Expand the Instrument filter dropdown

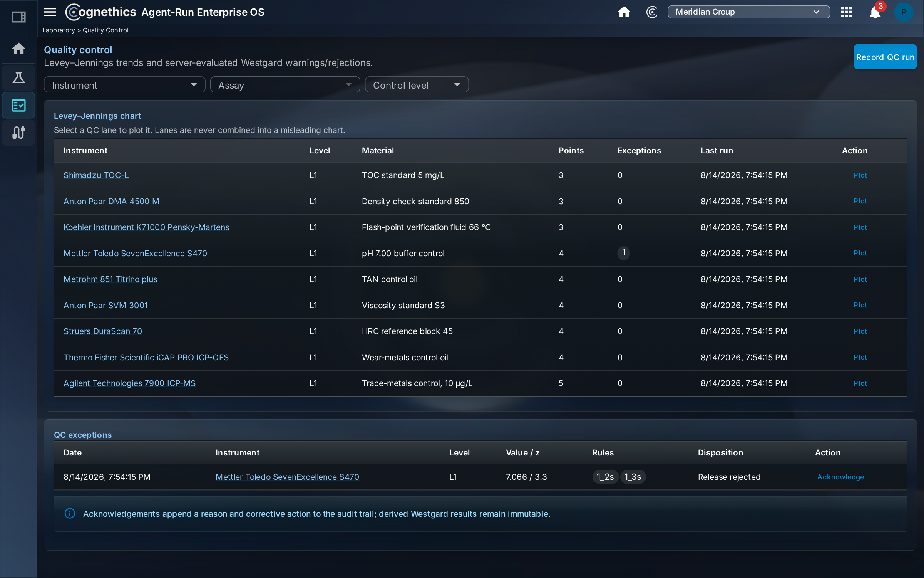(x=125, y=85)
